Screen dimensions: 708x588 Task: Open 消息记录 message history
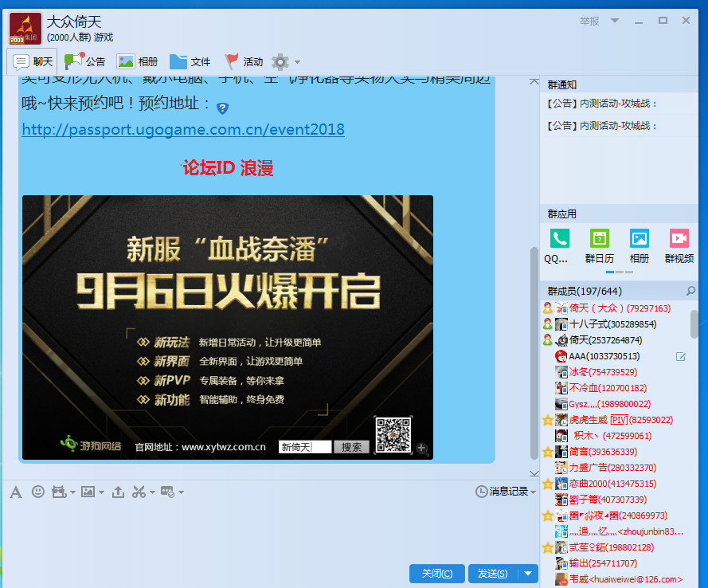tap(508, 492)
